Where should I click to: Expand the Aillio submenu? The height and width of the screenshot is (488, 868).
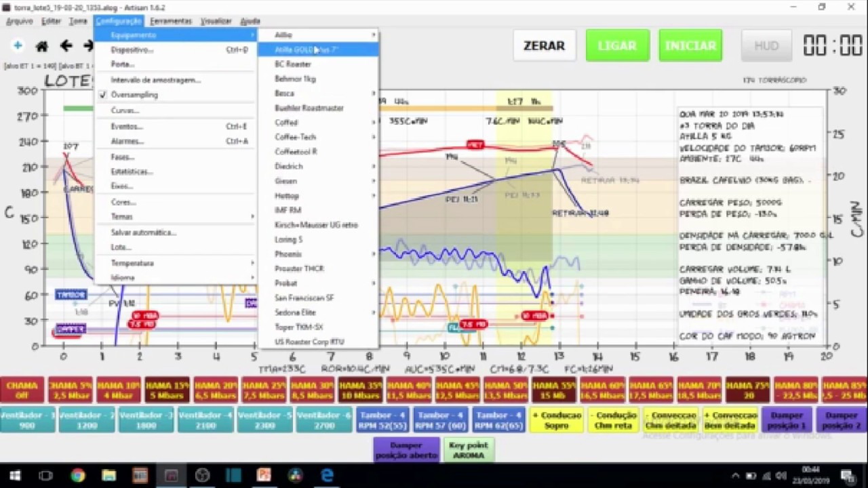click(x=318, y=35)
